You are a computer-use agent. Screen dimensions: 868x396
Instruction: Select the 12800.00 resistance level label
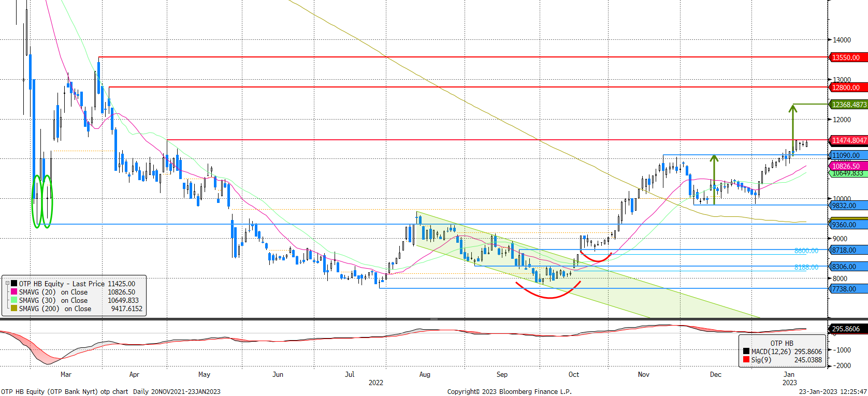pos(848,87)
